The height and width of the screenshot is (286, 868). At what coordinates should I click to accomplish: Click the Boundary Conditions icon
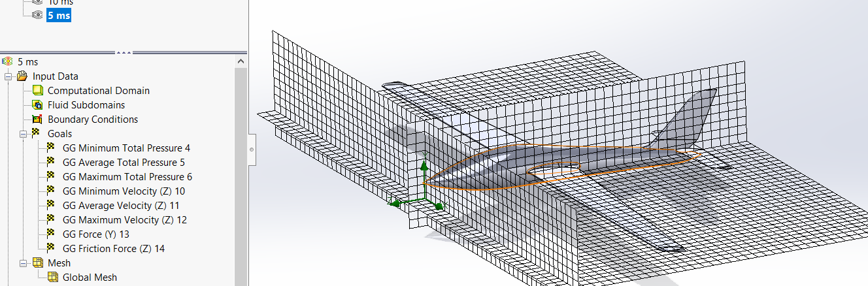click(37, 119)
